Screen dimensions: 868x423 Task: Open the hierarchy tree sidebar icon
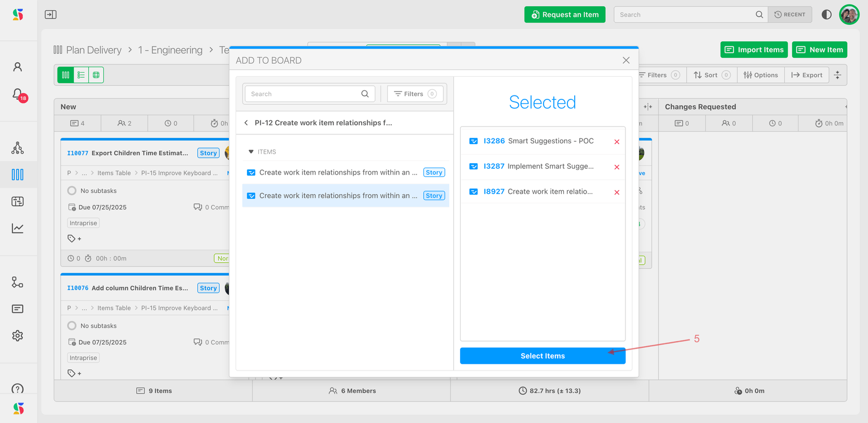click(18, 148)
